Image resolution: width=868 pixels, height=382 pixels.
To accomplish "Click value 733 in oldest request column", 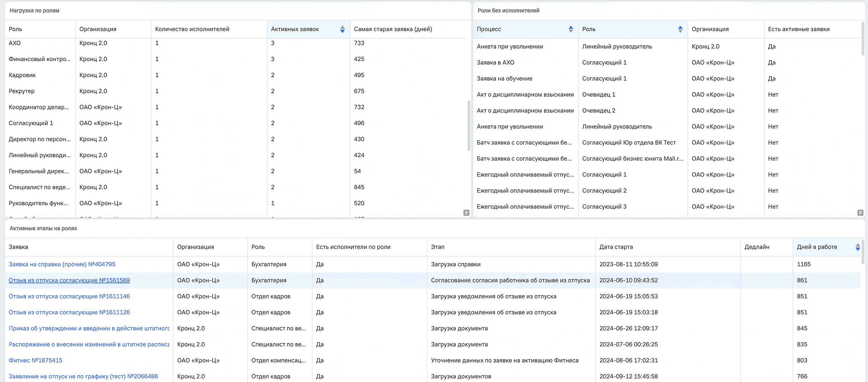I will pos(359,43).
